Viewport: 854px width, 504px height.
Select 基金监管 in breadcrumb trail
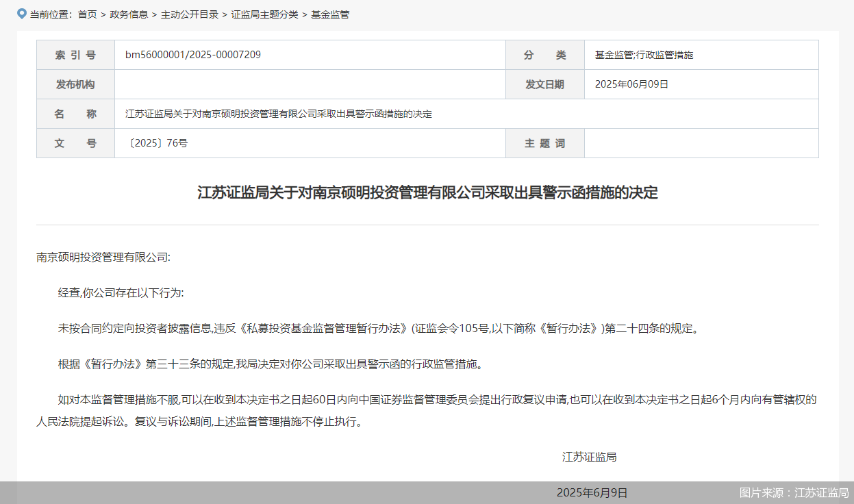pos(330,14)
